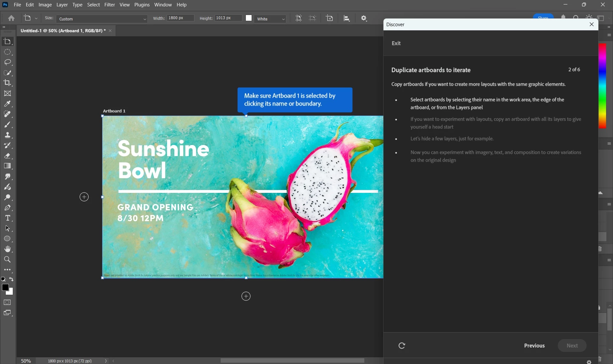613x364 pixels.
Task: Click add new artboard icon in options bar
Action: (x=329, y=18)
